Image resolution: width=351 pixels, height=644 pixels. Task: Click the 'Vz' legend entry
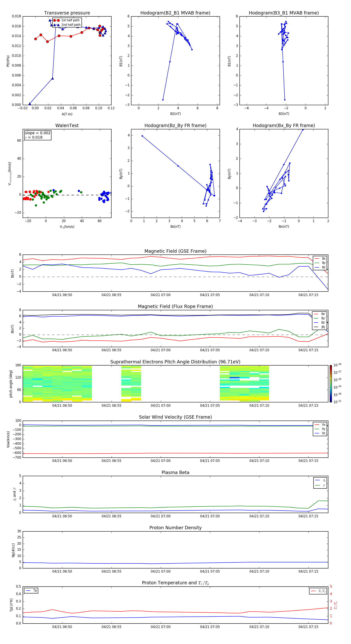pyautogui.click(x=320, y=433)
